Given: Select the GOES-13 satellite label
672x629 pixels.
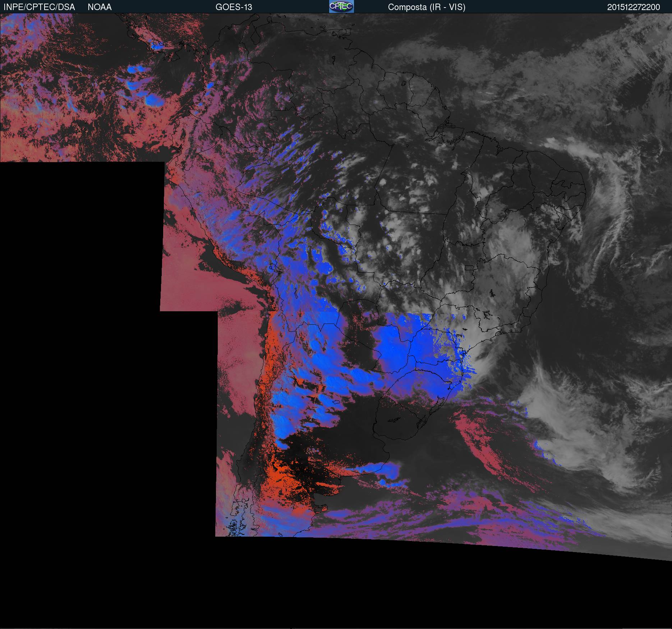Looking at the screenshot, I should tap(234, 7).
